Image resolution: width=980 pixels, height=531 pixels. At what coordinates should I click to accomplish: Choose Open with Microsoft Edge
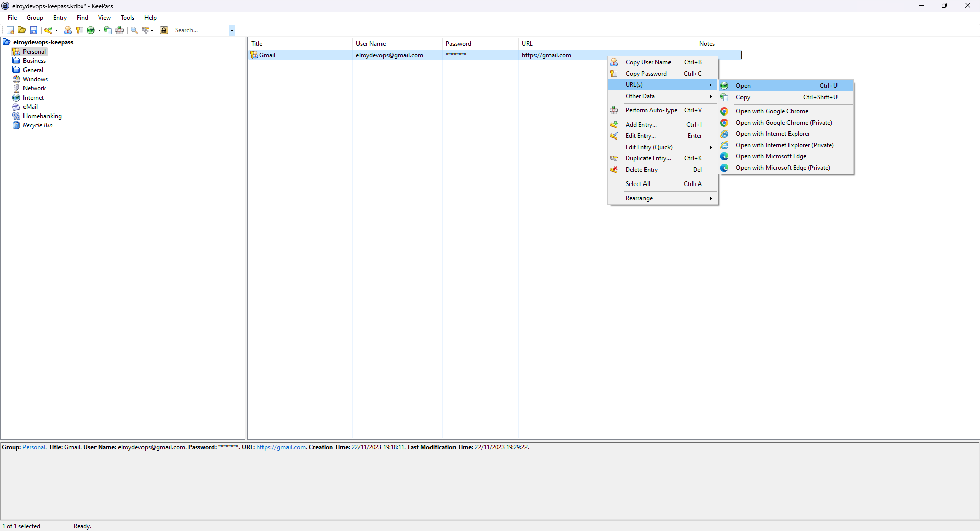click(x=786, y=156)
